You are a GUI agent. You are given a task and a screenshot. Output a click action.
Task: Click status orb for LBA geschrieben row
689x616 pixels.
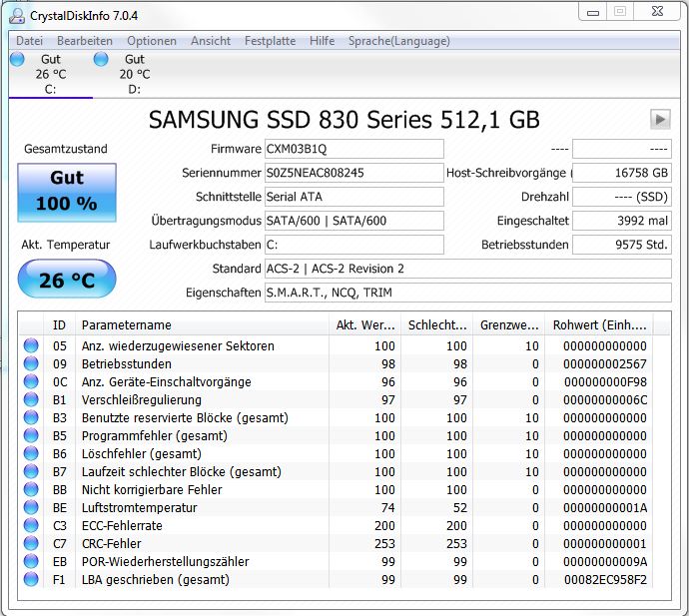click(31, 579)
